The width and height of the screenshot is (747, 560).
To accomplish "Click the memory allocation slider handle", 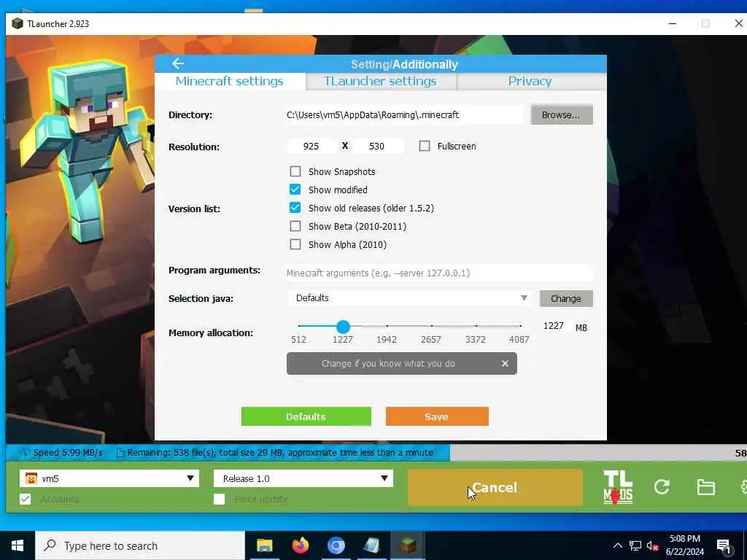I will click(343, 326).
